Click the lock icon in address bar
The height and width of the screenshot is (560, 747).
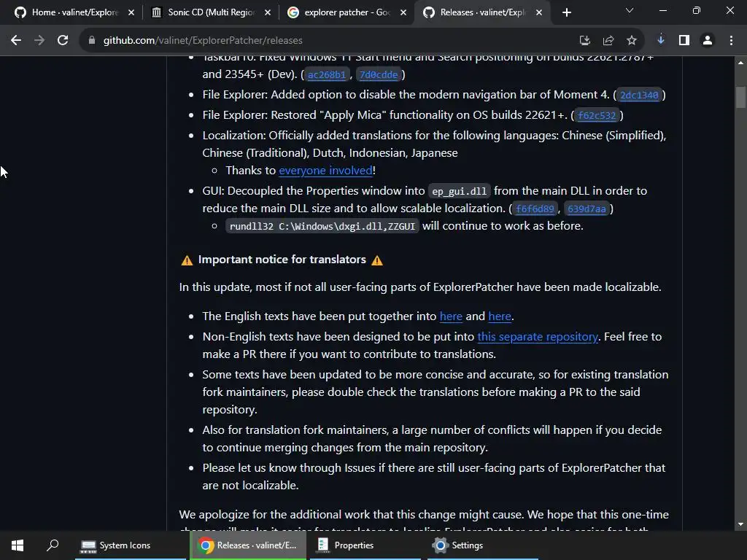click(x=92, y=41)
